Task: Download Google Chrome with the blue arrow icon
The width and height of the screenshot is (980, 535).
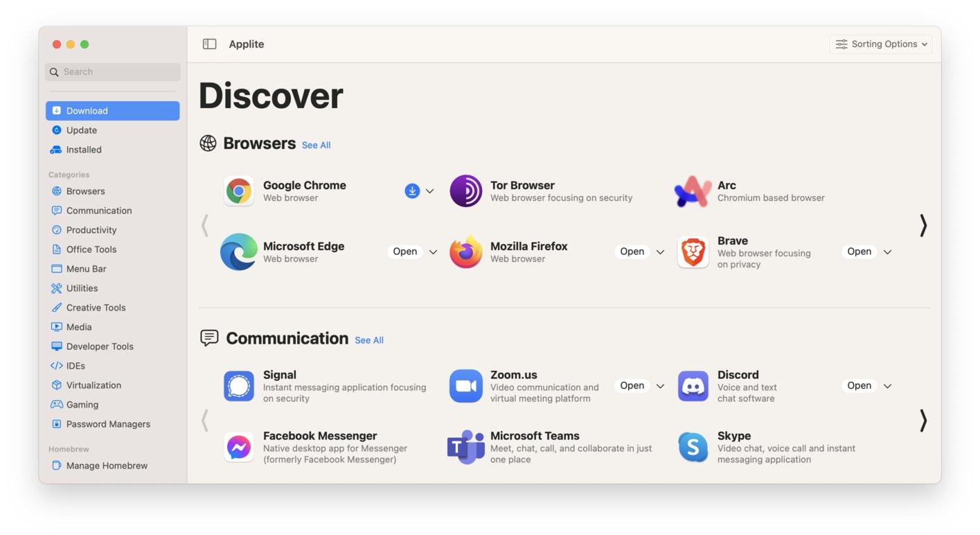Action: coord(412,191)
